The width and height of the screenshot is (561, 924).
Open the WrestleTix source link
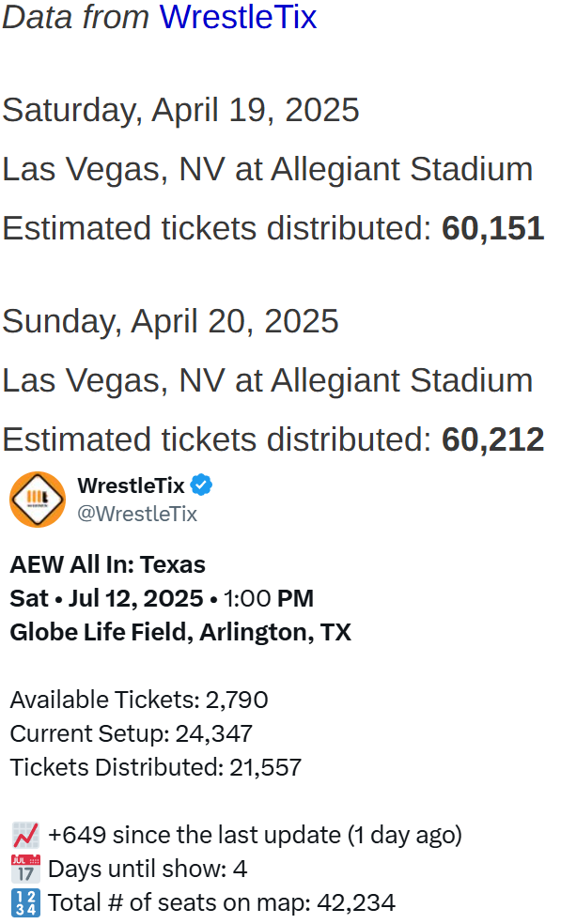click(x=239, y=17)
